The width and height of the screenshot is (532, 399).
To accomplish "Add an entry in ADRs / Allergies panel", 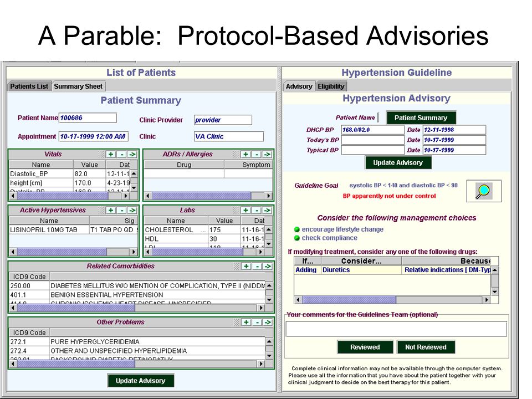I will click(x=245, y=155).
